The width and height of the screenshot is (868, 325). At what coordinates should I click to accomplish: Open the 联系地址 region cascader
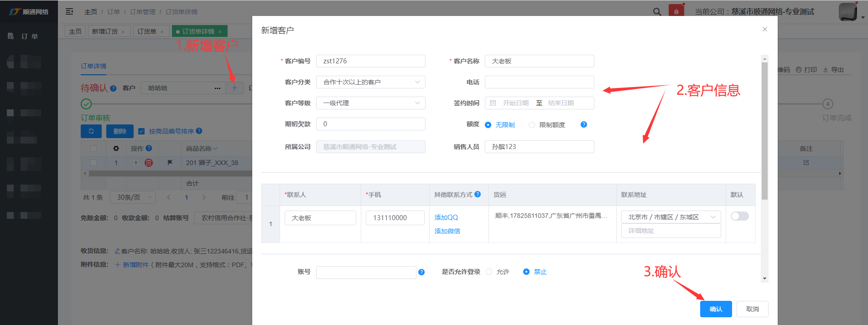[x=670, y=217]
